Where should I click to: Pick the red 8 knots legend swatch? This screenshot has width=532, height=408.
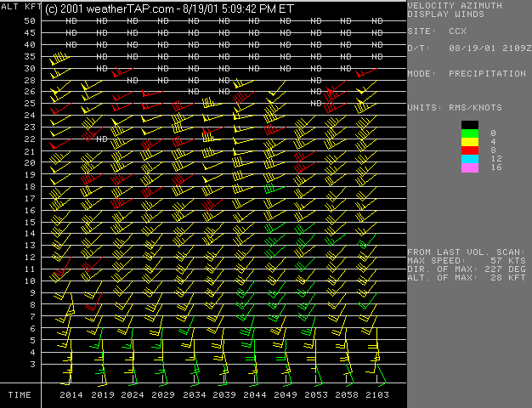[470, 150]
